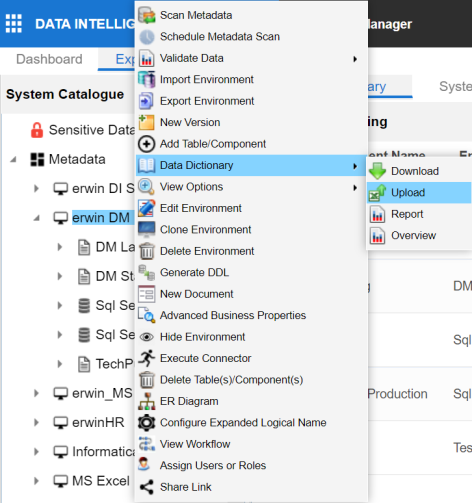Screen dimensions: 472x503
Task: Click the Hide Environment eye icon
Action: click(x=147, y=337)
